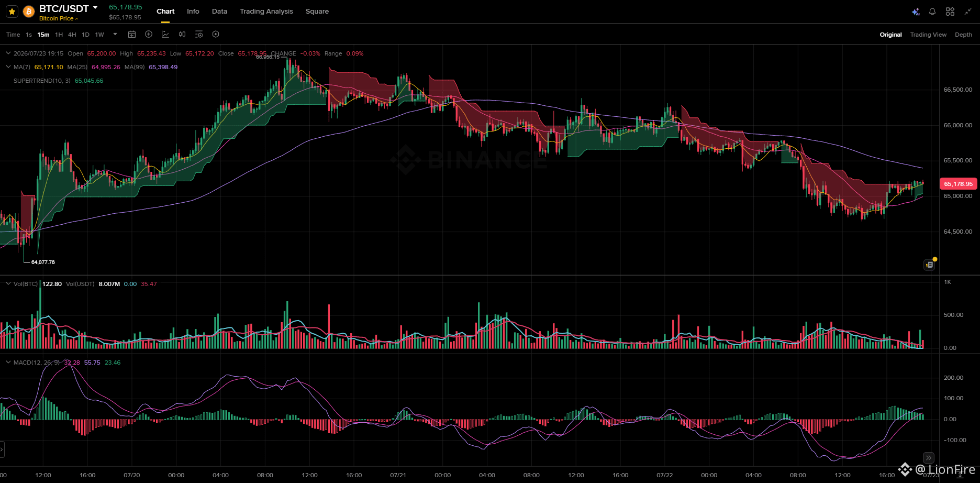The image size is (980, 483).
Task: Open the candlestick chart style icon
Action: coord(182,34)
